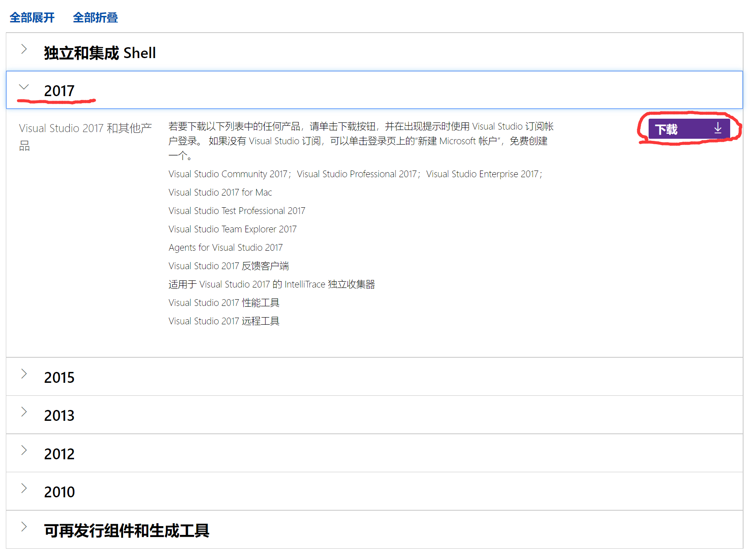Click the 2017 section heading
The width and height of the screenshot is (754, 560).
pos(59,91)
